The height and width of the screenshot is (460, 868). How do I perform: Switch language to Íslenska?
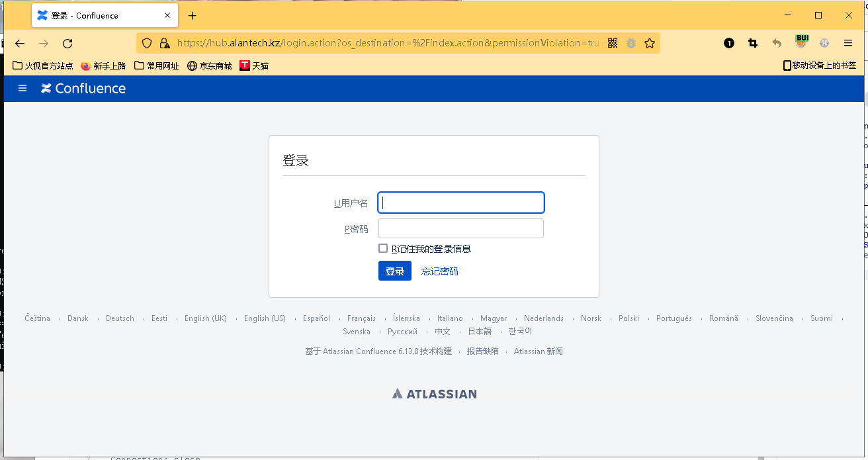click(406, 318)
